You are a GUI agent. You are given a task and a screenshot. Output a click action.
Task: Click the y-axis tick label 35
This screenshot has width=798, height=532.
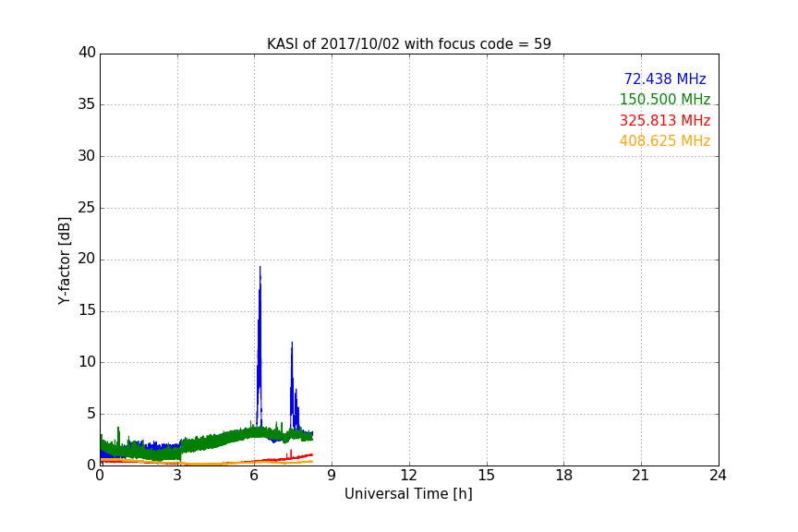tap(87, 104)
